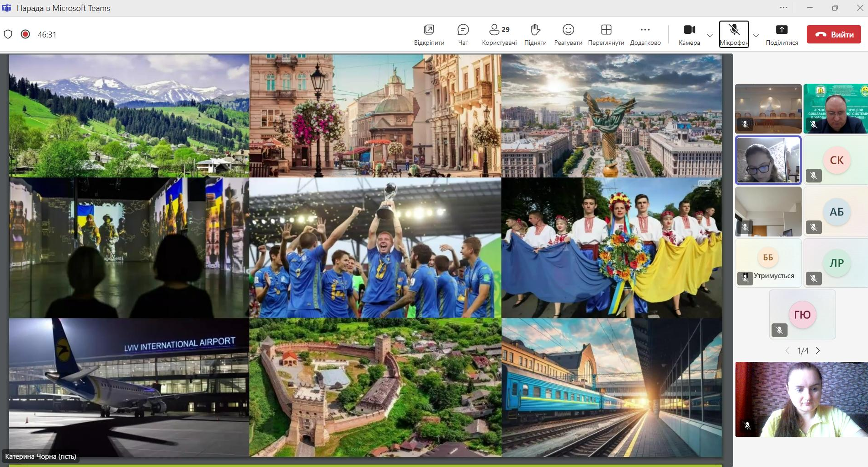Click the 1/4 page indicator
The image size is (868, 467).
tap(803, 351)
